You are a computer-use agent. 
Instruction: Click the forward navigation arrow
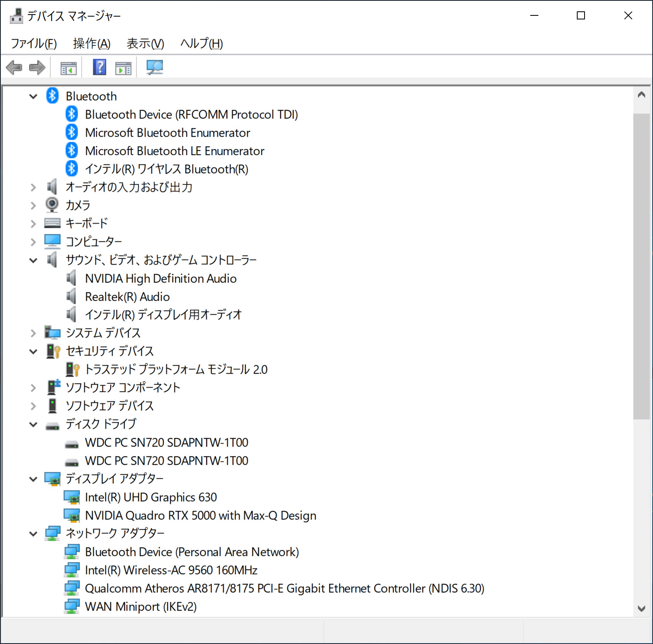point(36,67)
